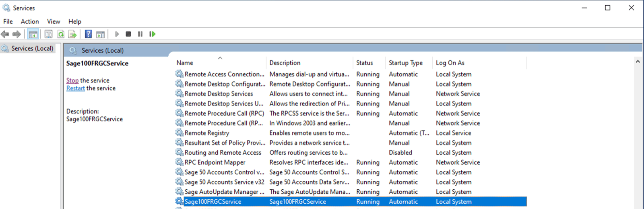Viewport: 644px width, 209px height.
Task: Select Remote Desktop Configuration service row
Action: [x=351, y=84]
